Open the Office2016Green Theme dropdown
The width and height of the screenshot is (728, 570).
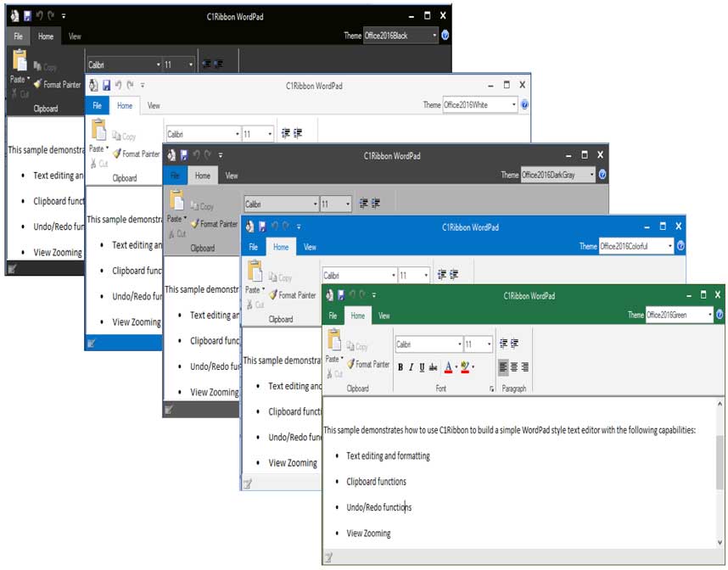711,314
